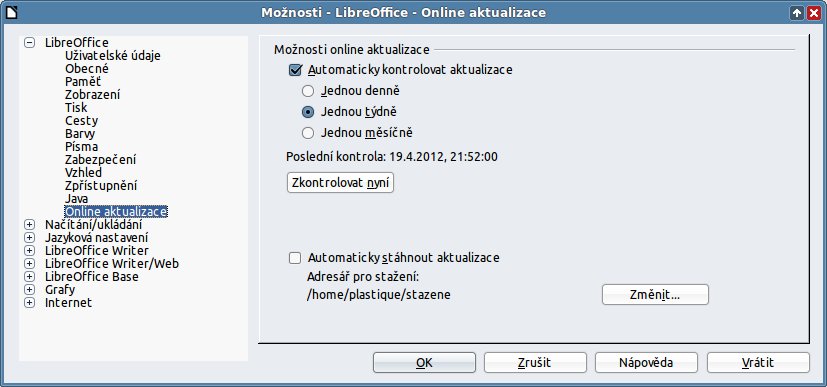This screenshot has width=827, height=387.
Task: Open Zobrazení settings
Action: tap(92, 95)
